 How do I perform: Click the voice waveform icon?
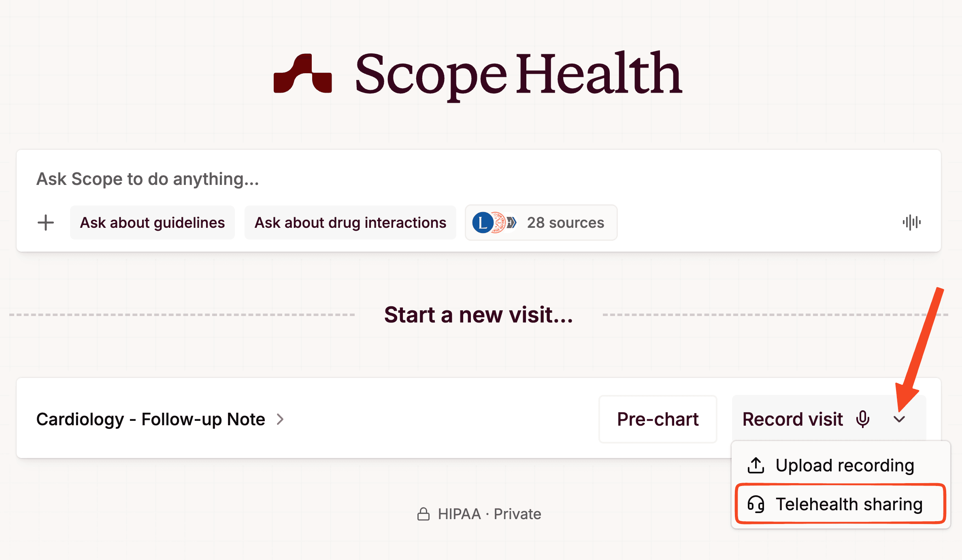[x=911, y=223]
